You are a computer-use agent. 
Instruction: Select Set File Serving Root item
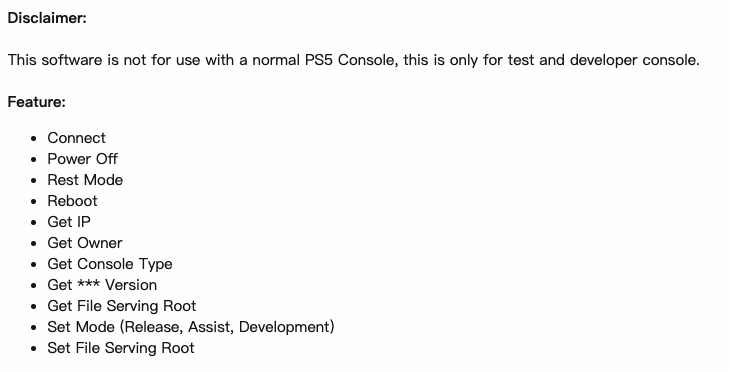click(x=120, y=348)
